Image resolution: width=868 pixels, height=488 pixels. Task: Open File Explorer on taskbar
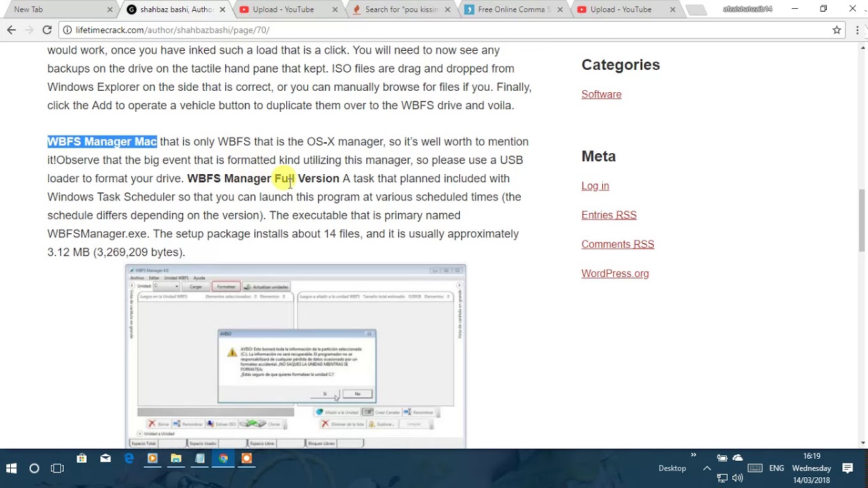[x=176, y=458]
